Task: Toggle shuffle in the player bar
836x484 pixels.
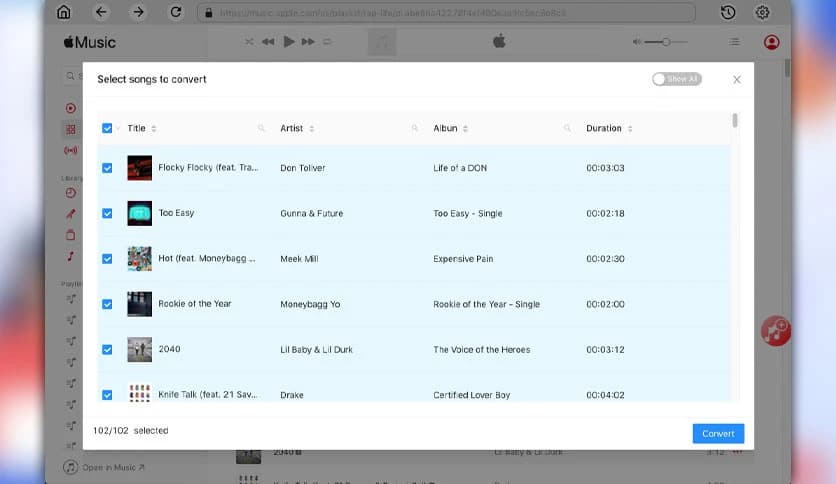Action: 249,42
